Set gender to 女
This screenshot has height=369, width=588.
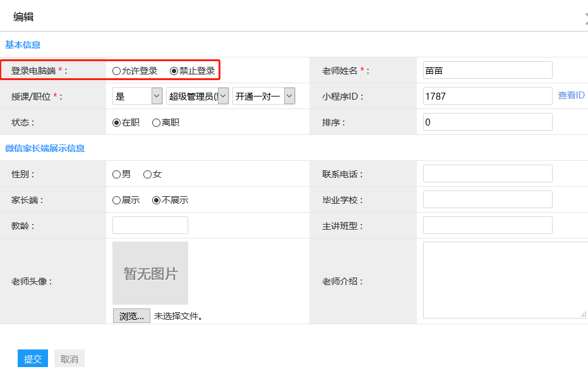point(147,174)
